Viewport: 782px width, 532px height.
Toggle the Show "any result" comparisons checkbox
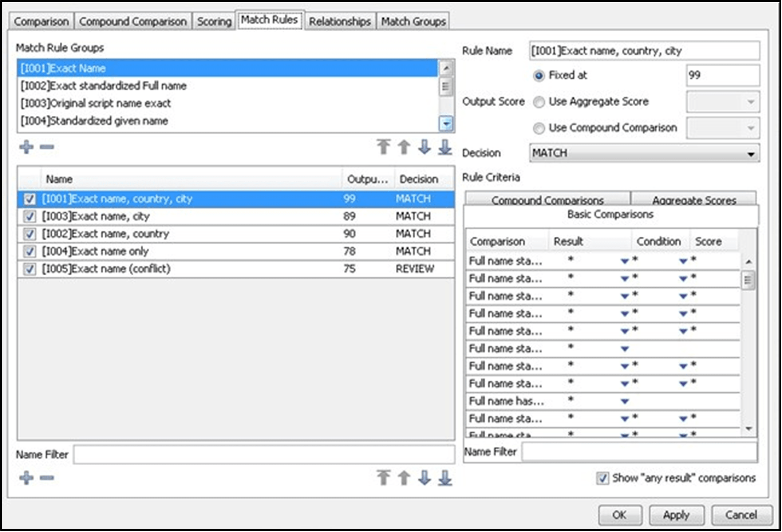[x=602, y=478]
